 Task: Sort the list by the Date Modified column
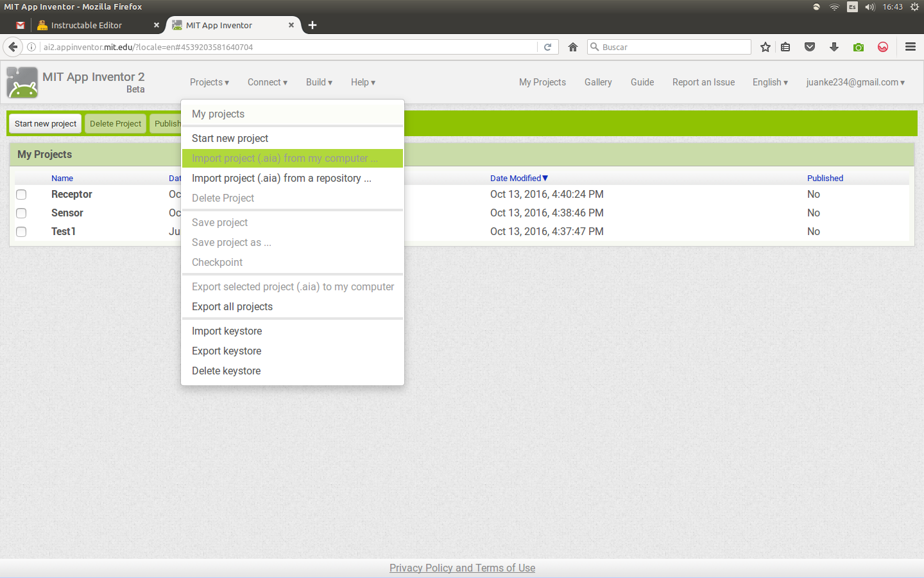[518, 178]
